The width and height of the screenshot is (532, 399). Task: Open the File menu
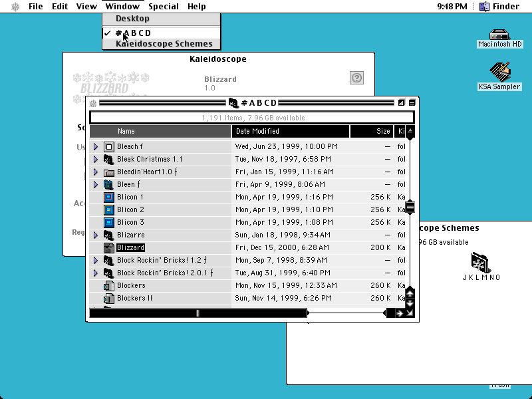[36, 7]
